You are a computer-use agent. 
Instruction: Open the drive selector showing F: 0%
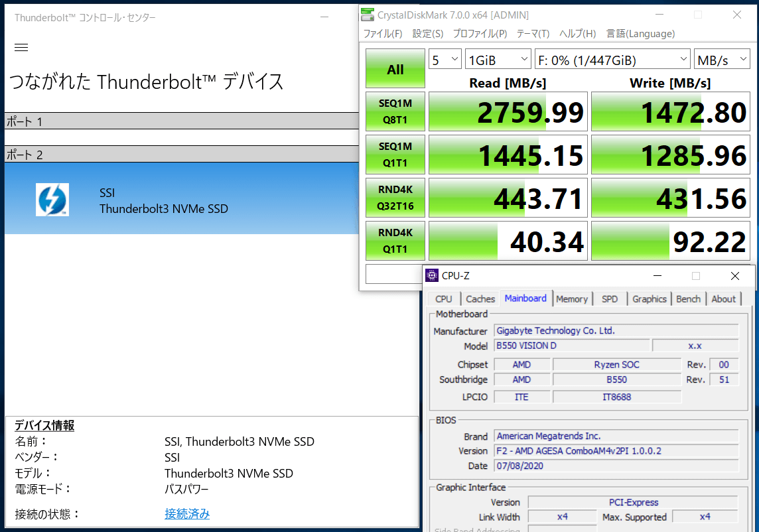point(612,60)
